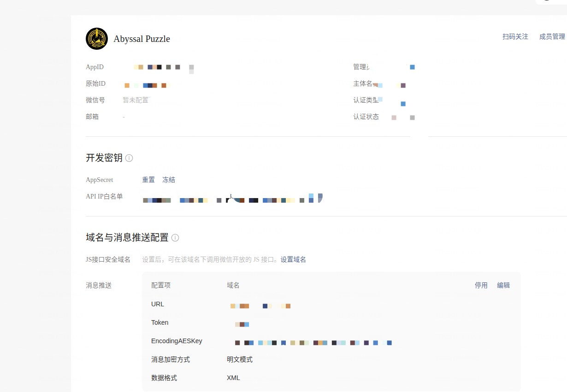Click the XML data format value
567x392 pixels.
click(x=233, y=378)
